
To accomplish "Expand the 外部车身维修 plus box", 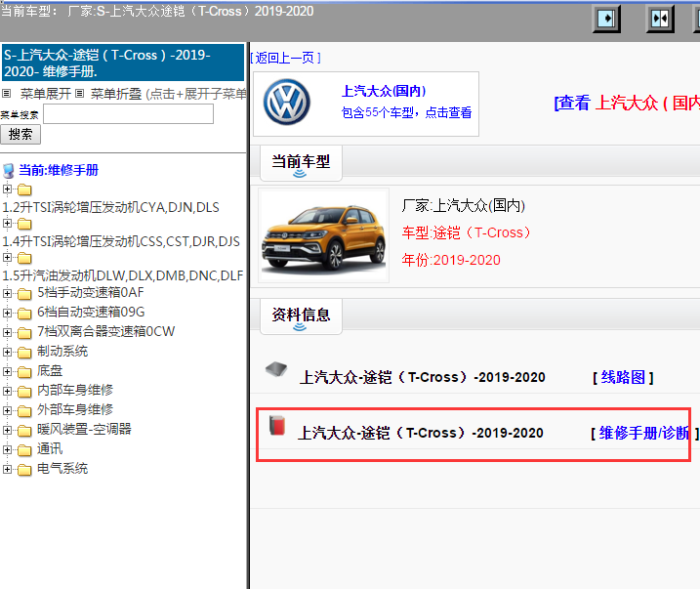I will tap(7, 411).
